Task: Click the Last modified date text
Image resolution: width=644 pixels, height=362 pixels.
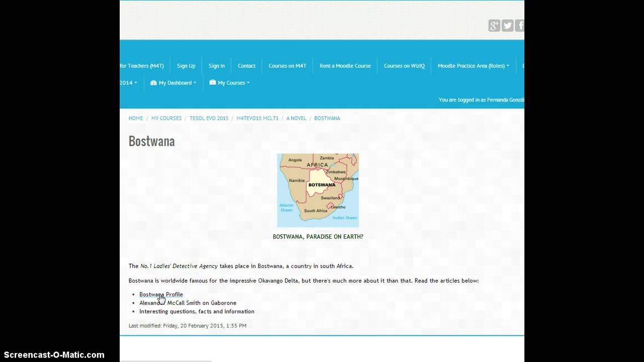Action: (x=187, y=326)
